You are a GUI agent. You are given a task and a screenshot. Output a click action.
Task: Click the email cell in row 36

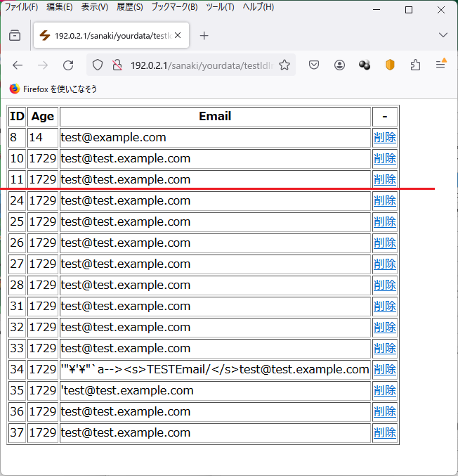215,411
